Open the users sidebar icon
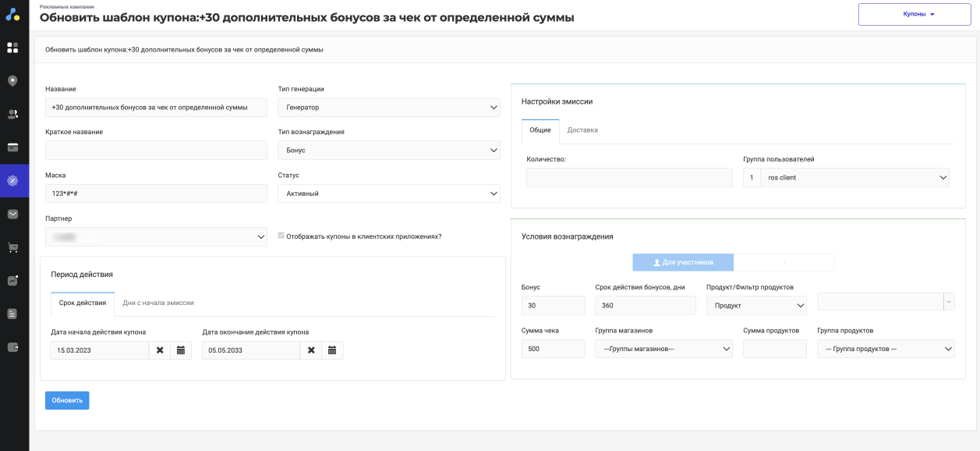Viewport: 980px width, 451px height. [12, 114]
